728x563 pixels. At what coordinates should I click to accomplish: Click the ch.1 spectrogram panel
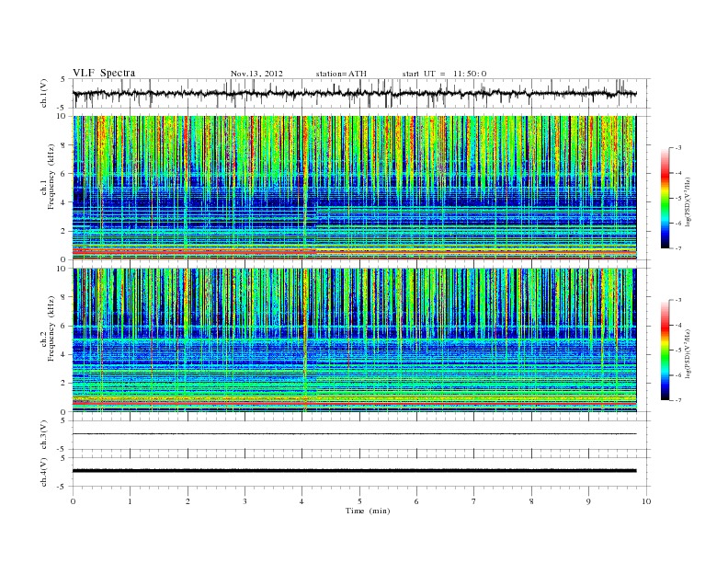354,188
